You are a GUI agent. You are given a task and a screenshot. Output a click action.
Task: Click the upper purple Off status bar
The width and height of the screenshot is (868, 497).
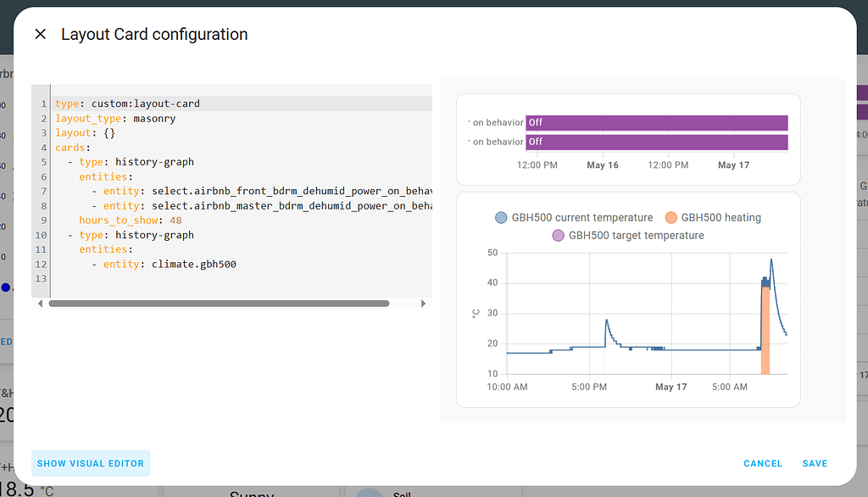(657, 122)
